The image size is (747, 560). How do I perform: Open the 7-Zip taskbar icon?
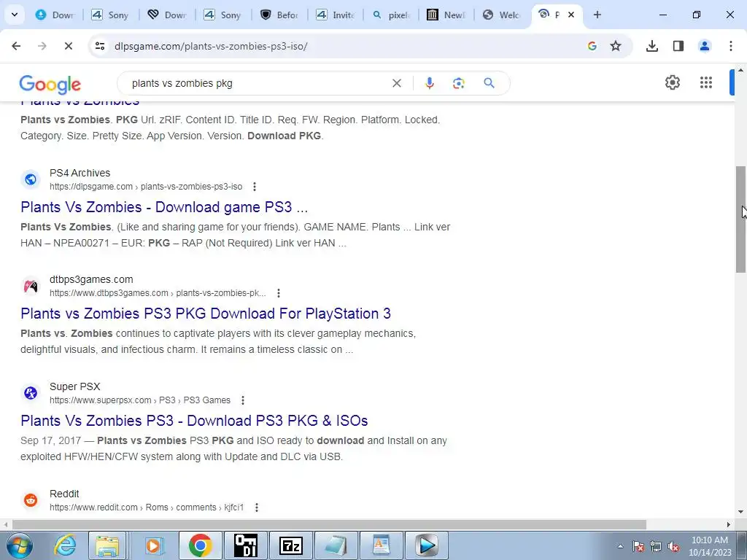tap(291, 545)
